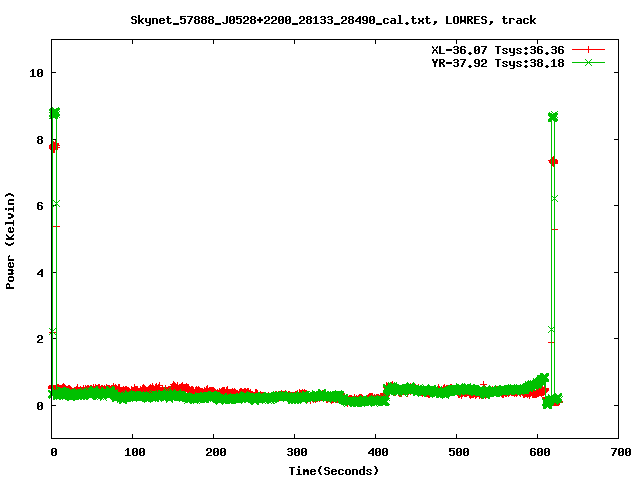Click the red XL legend line sample
This screenshot has width=640, height=480.
pos(588,50)
